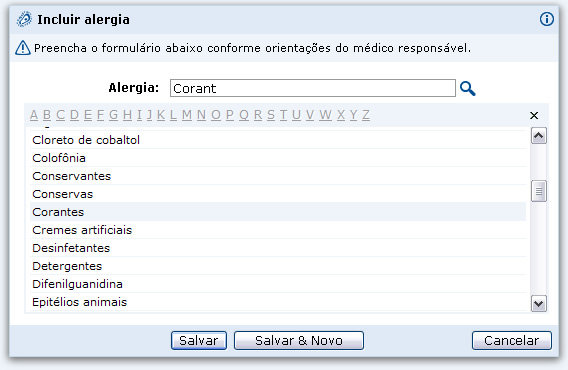
Task: Click the warning triangle icon
Action: (22, 48)
